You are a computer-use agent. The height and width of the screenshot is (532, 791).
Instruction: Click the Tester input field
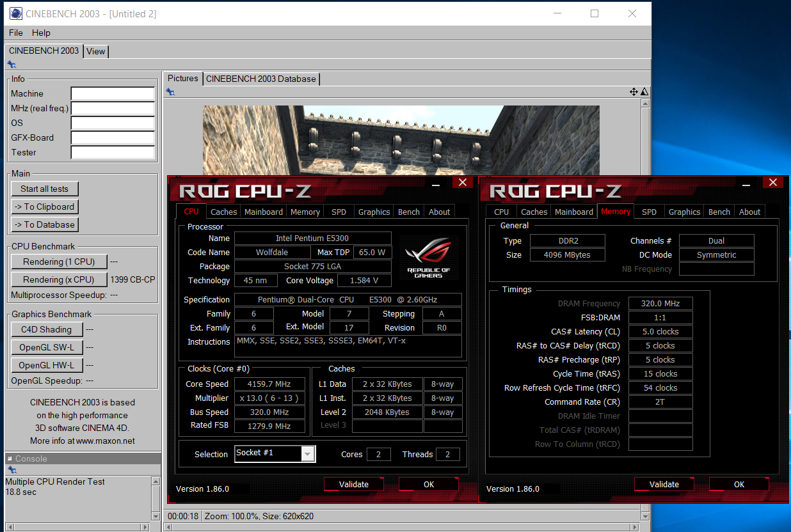click(113, 152)
